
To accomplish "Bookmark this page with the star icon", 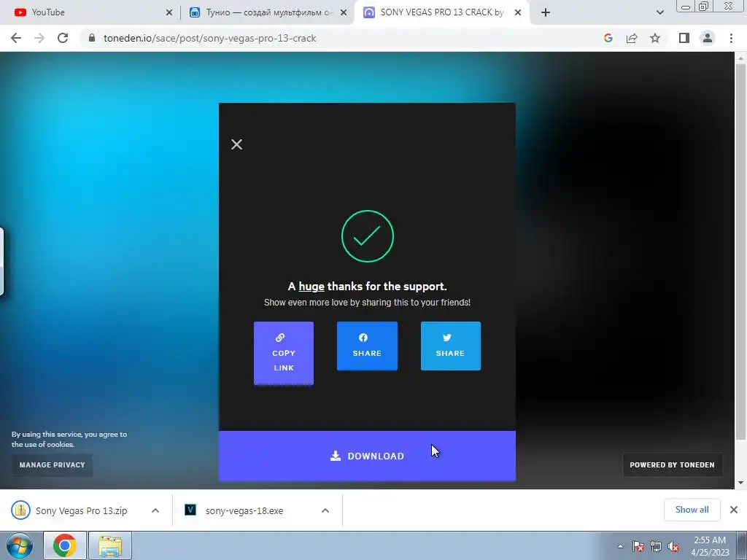I will [655, 38].
